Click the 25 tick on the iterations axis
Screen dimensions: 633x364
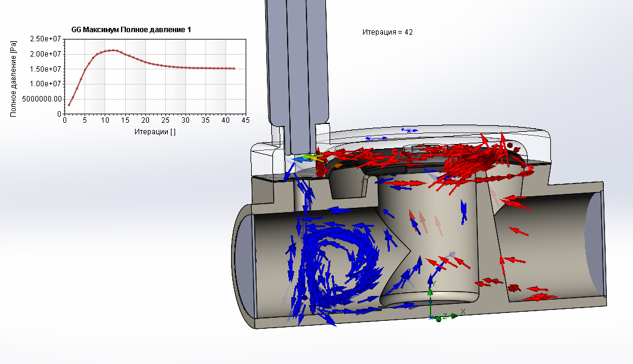[165, 120]
